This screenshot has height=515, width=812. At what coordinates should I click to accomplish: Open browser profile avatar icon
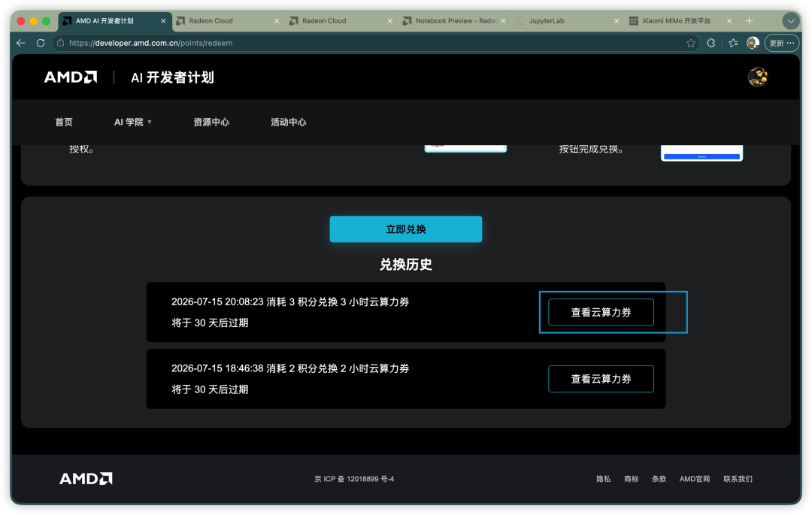click(753, 43)
